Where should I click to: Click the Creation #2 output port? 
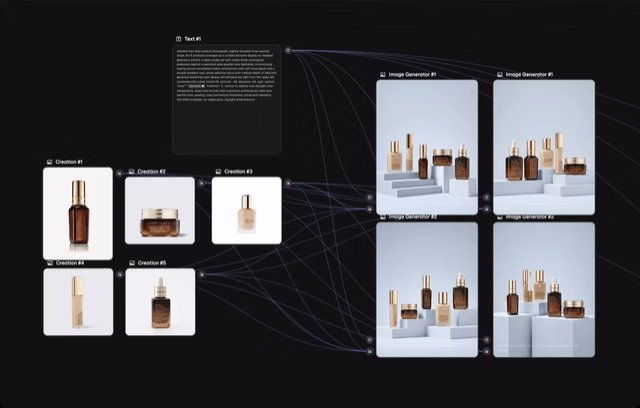(x=201, y=183)
